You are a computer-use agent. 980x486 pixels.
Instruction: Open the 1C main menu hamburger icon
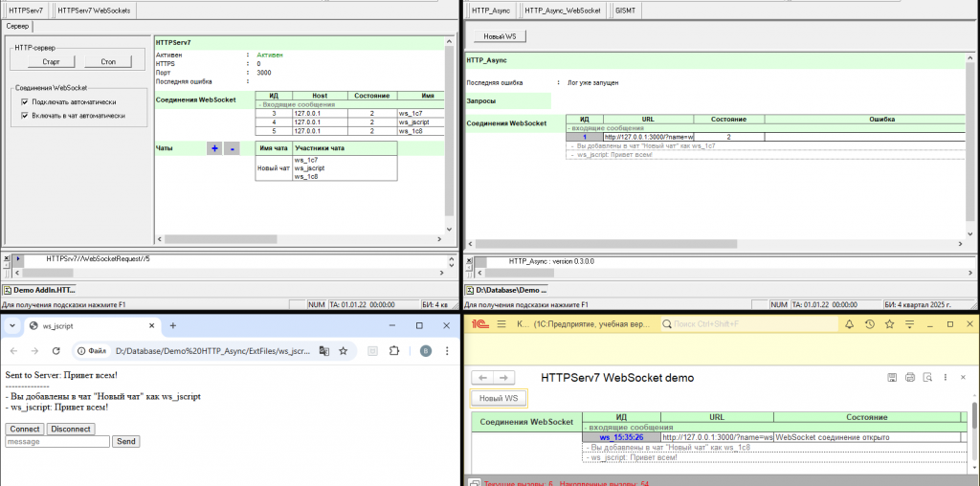501,324
